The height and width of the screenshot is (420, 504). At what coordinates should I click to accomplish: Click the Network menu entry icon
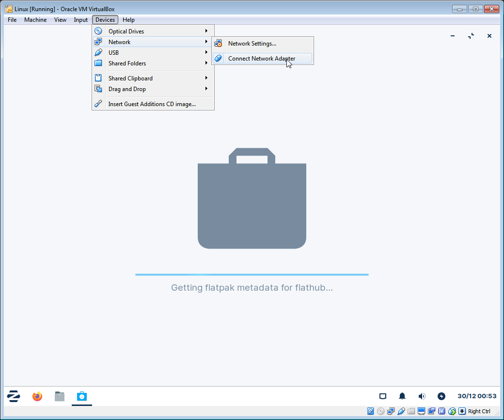tap(98, 42)
